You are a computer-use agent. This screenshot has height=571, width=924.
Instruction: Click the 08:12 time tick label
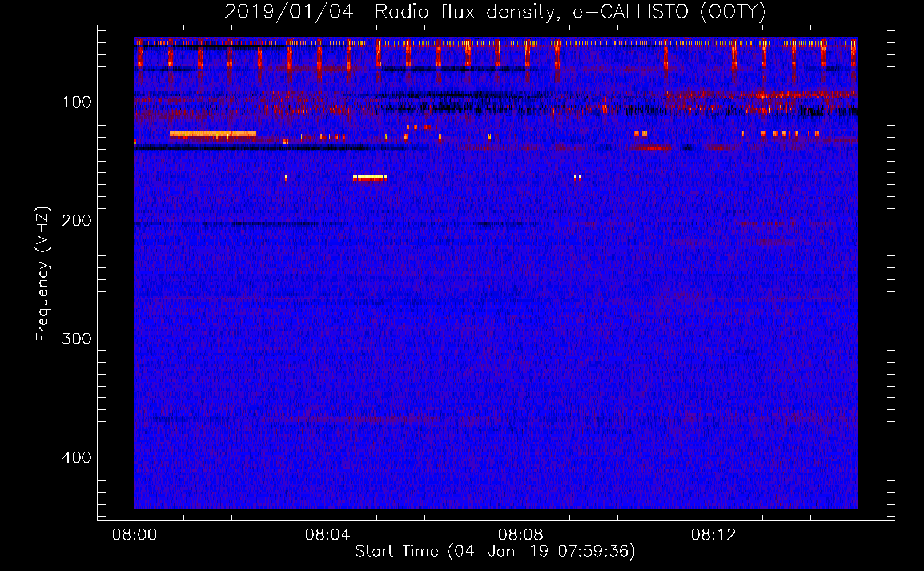(713, 535)
